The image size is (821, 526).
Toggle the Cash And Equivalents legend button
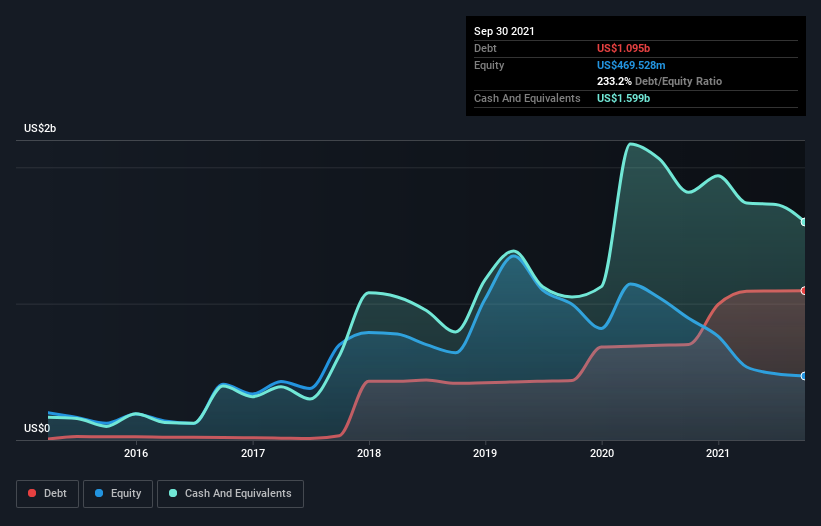click(230, 494)
